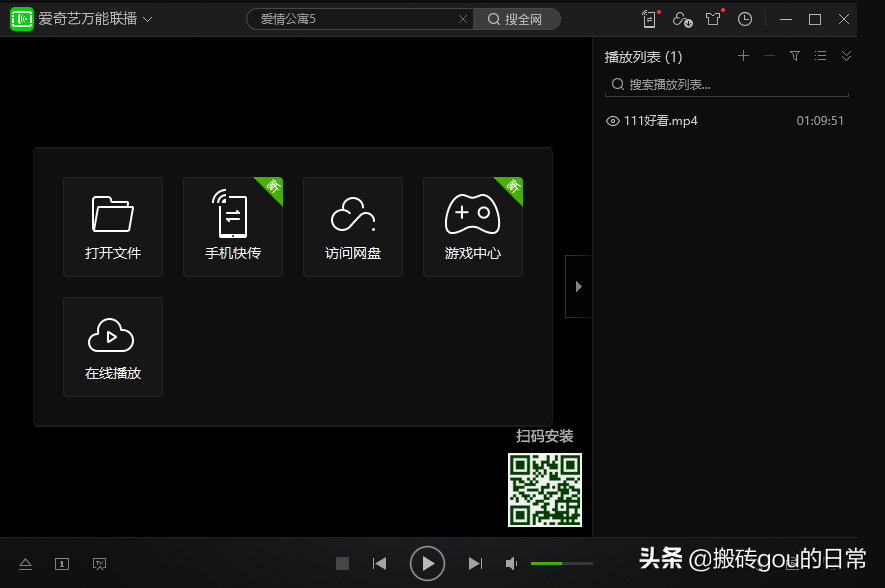Open the 打开文件 tile
This screenshot has width=885, height=588.
click(x=113, y=227)
